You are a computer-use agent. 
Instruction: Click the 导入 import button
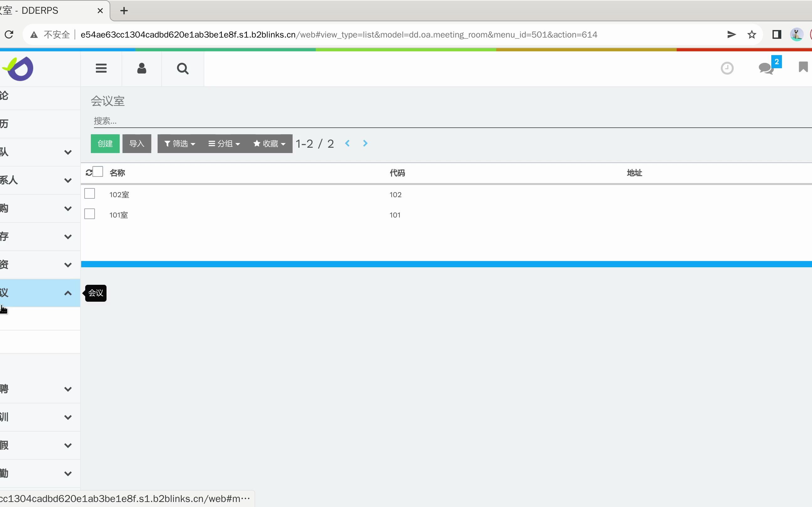(137, 144)
